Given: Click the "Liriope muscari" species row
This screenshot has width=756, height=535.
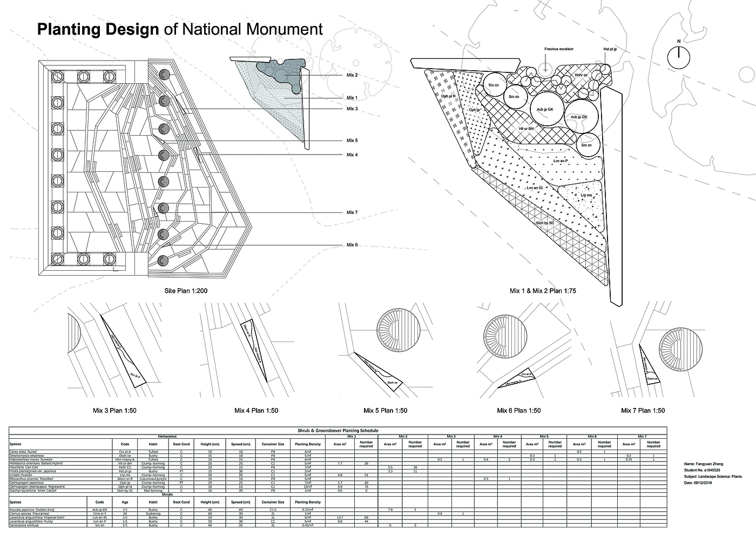Looking at the screenshot, I should pos(338,475).
